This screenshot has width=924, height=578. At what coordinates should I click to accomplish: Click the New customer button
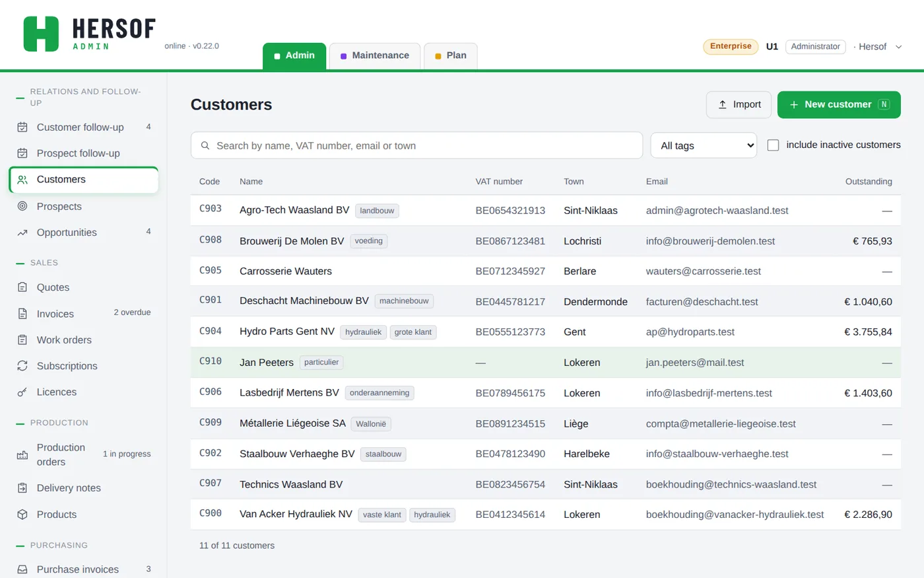point(839,104)
